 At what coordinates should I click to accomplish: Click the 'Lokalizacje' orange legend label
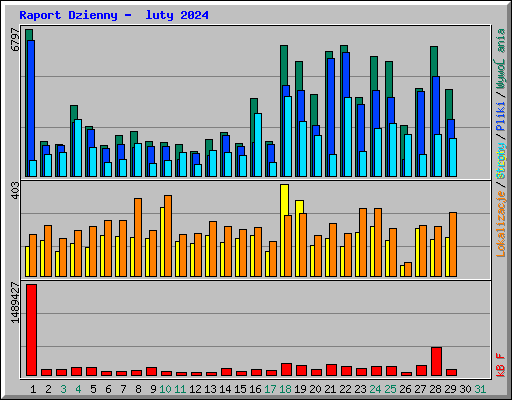501,223
